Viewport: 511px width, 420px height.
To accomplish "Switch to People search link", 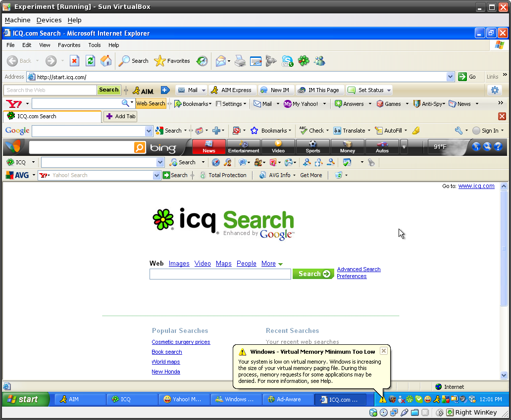I will [247, 263].
